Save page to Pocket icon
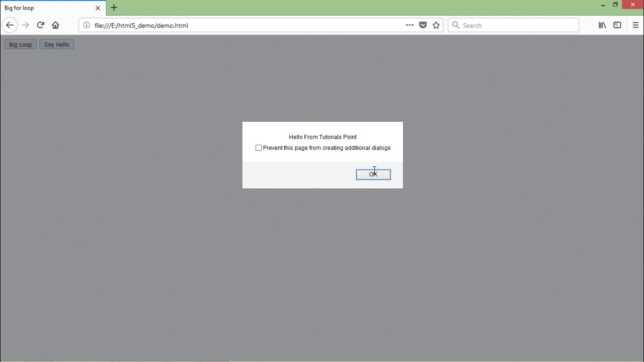 pos(423,25)
